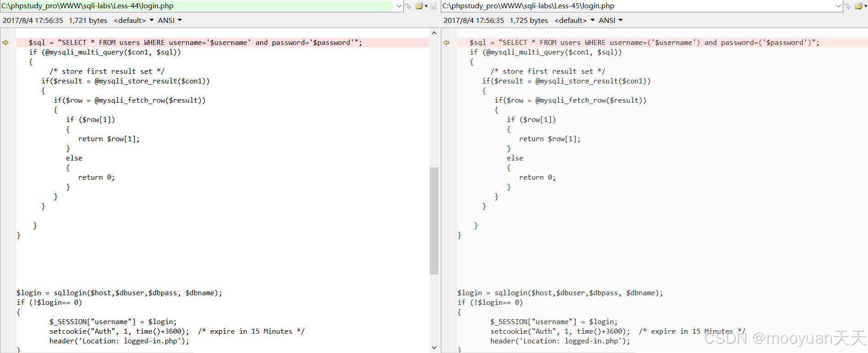Click the left pane '1,721 bytes' file size
Image resolution: width=868 pixels, height=353 pixels.
tap(88, 20)
